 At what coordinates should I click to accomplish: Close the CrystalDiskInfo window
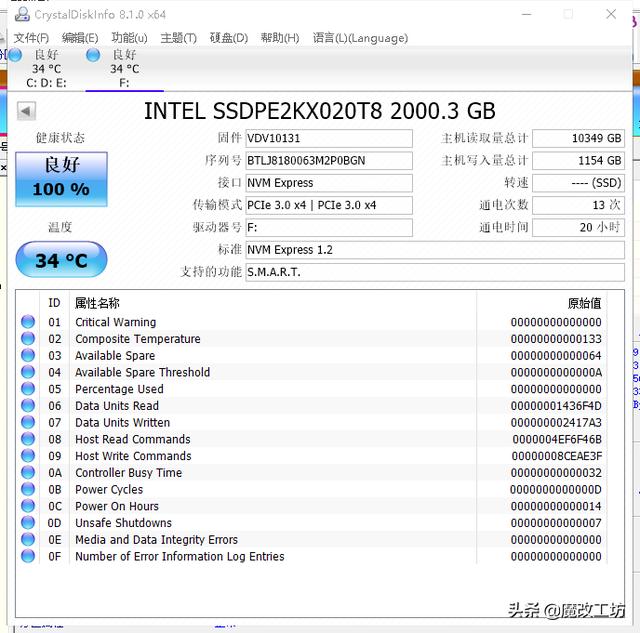(x=611, y=14)
